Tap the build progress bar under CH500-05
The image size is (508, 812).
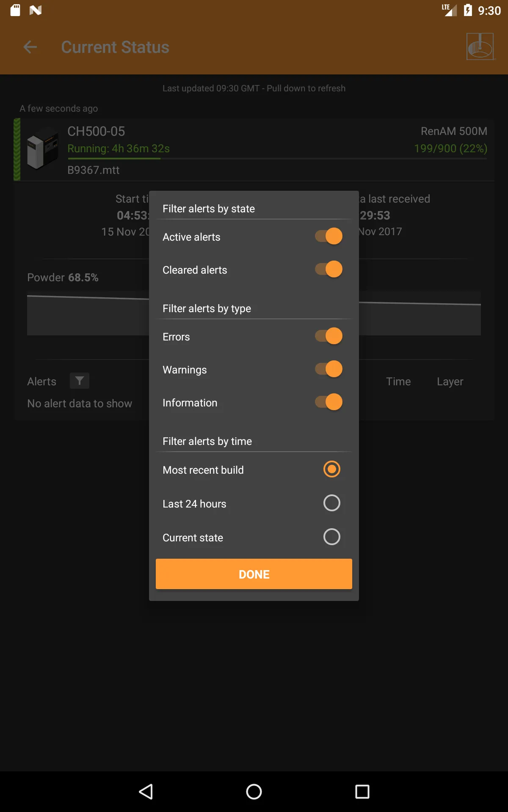(x=277, y=159)
